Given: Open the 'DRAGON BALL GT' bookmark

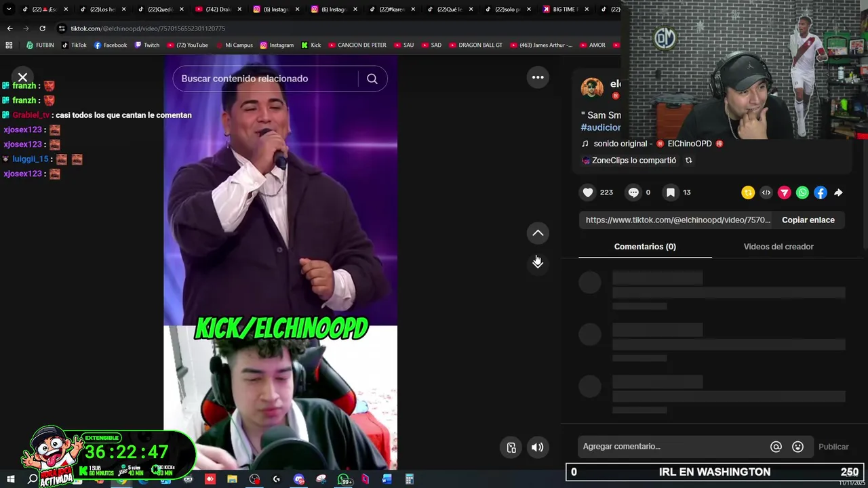Looking at the screenshot, I should [475, 45].
